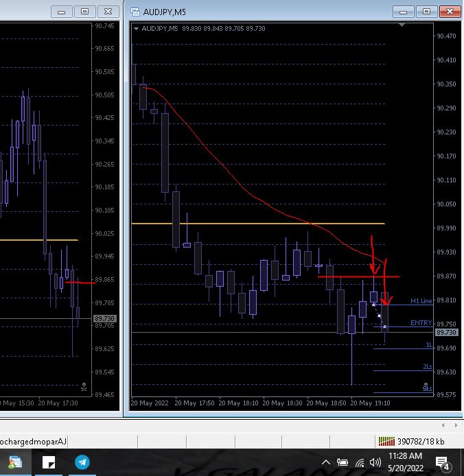Open the Wi-Fi network tray icon

[360, 463]
